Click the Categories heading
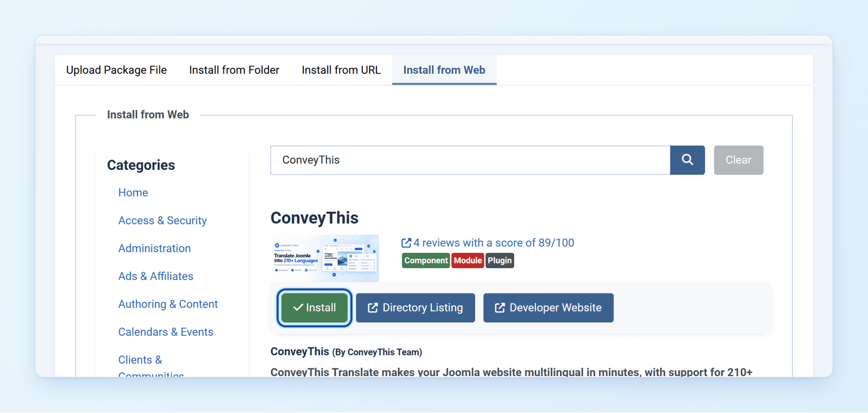The height and width of the screenshot is (413, 868). [x=141, y=165]
